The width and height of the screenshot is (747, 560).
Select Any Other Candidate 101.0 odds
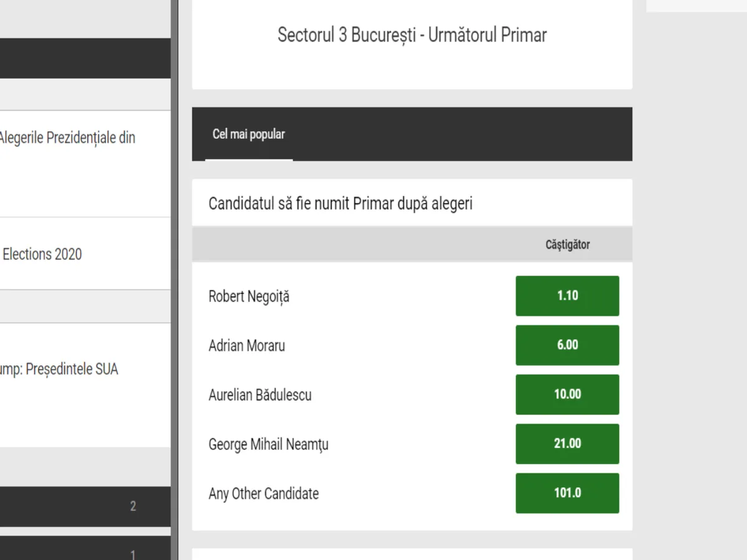567,493
